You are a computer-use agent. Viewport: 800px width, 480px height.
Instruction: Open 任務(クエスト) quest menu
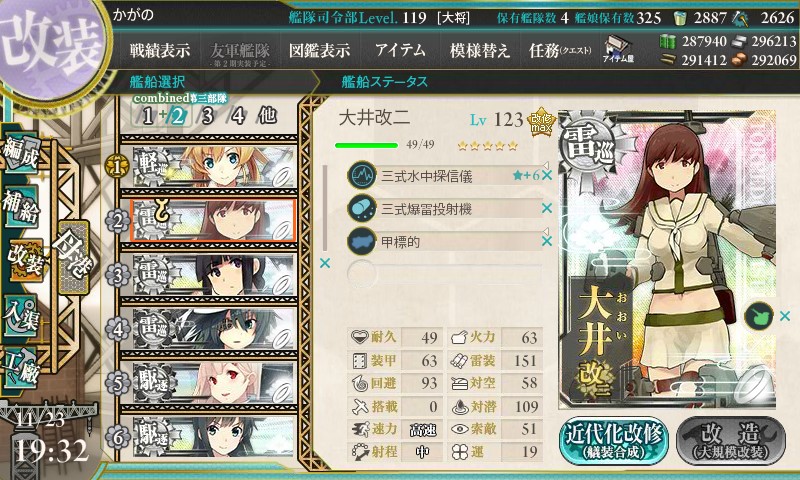[x=560, y=50]
